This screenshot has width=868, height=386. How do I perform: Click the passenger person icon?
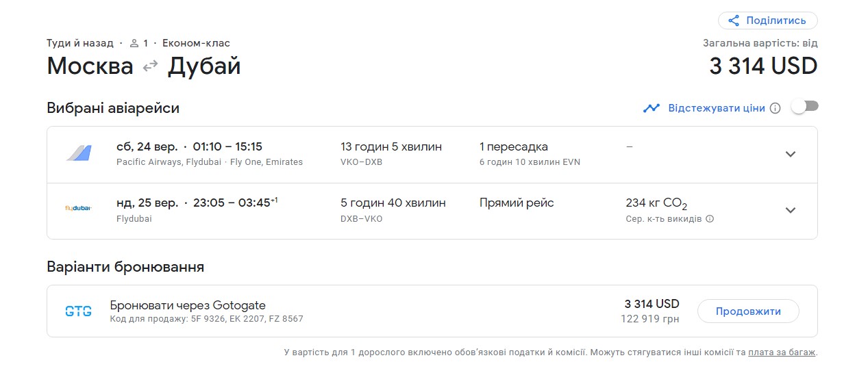coord(134,43)
